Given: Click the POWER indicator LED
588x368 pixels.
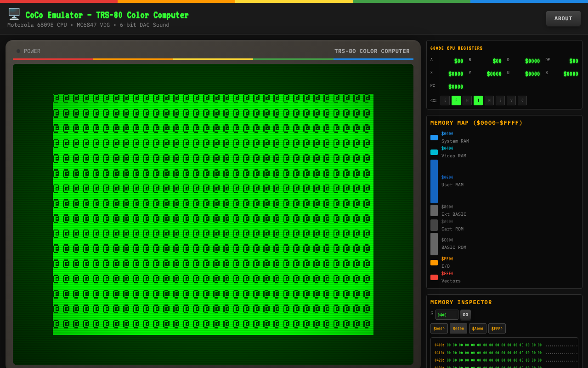Looking at the screenshot, I should [x=18, y=51].
